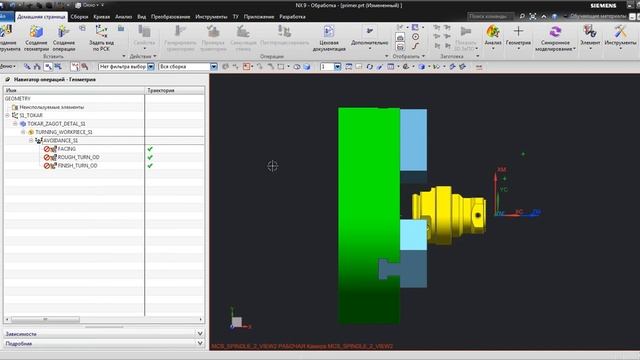Screen dimensions: 640x360
Task: Expand the Действия group dropdown
Action: tap(155, 56)
